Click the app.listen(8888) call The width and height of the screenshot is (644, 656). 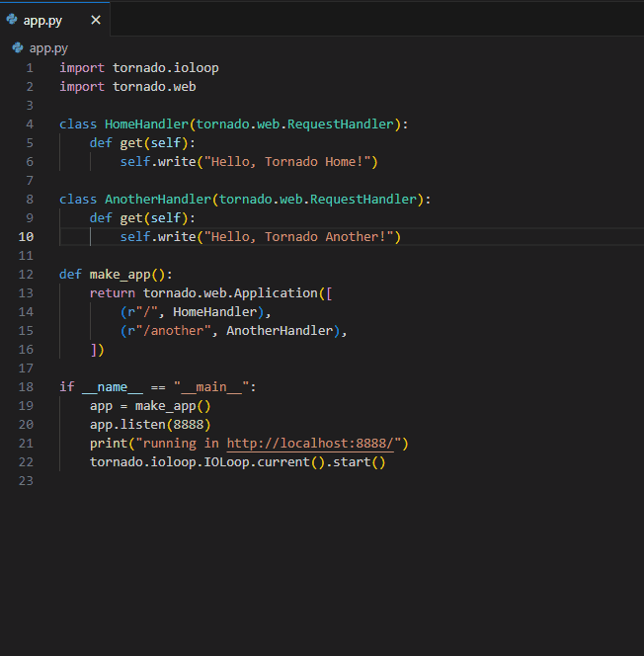149,425
